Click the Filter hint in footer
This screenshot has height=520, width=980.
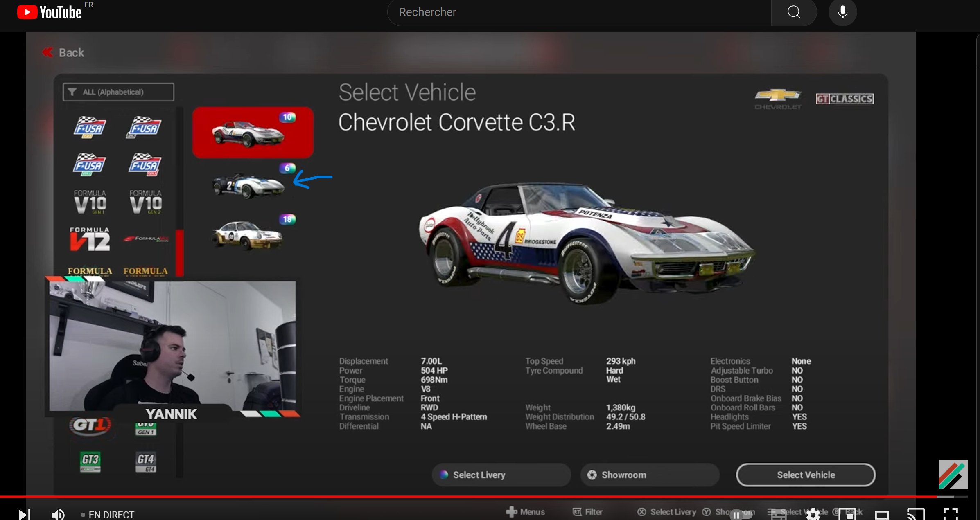coord(587,512)
